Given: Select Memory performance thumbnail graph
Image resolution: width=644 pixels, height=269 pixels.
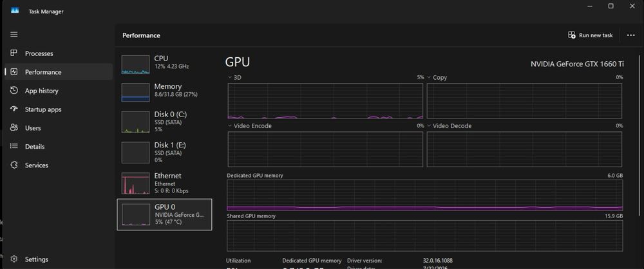Looking at the screenshot, I should click(x=135, y=93).
